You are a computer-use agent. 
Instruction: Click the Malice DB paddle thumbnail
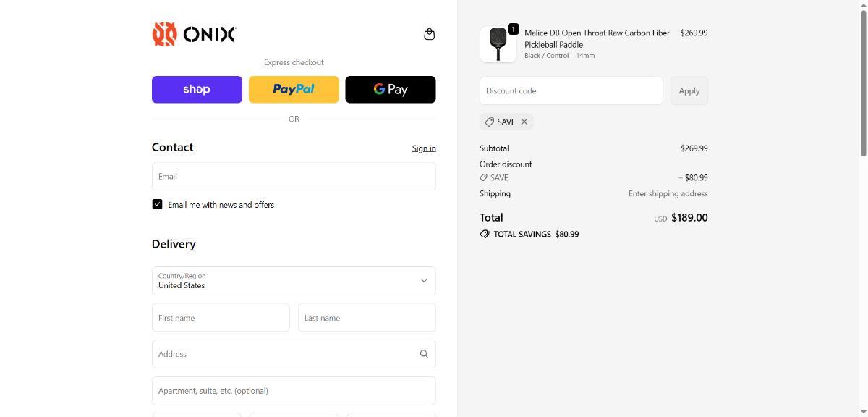[x=498, y=44]
